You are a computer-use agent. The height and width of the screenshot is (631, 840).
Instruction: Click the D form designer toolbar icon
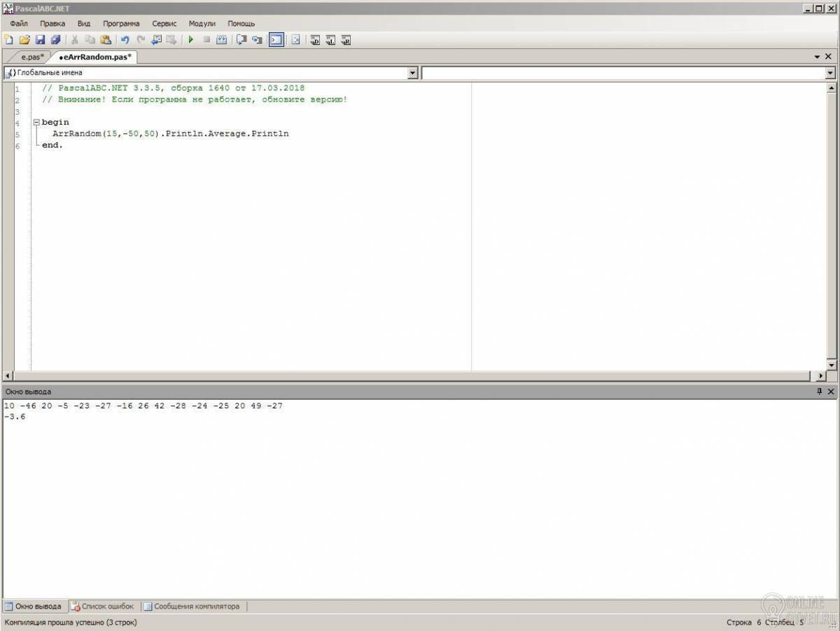[314, 40]
